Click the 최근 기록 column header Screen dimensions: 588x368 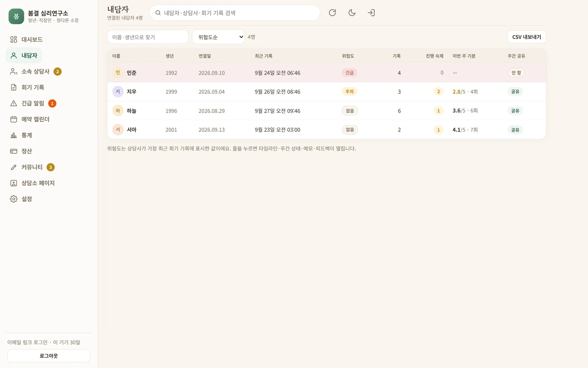(263, 56)
